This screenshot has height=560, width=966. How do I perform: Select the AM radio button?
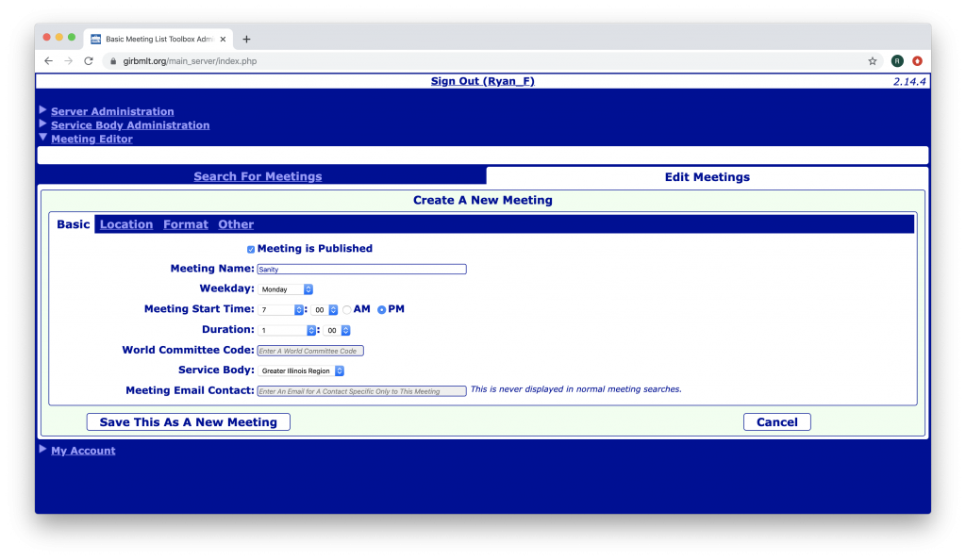pyautogui.click(x=347, y=309)
